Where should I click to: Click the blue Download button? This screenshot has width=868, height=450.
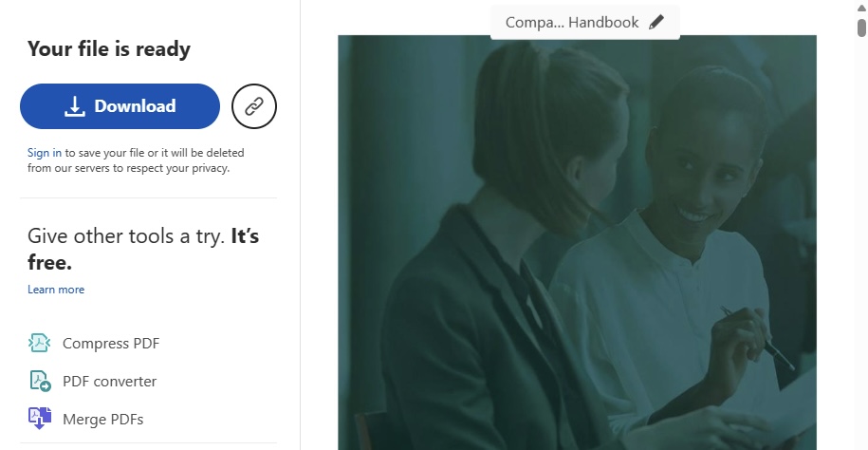120,105
